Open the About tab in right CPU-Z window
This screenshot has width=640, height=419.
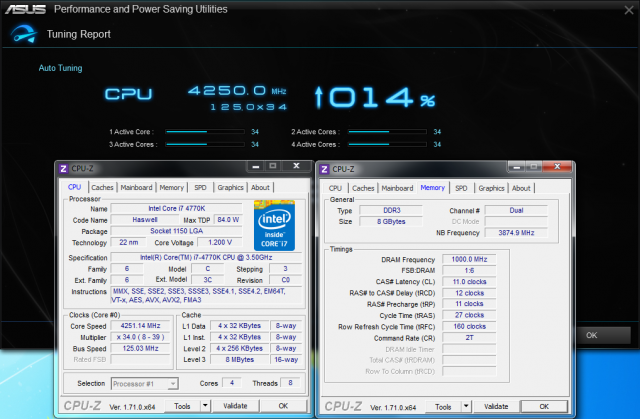(521, 188)
